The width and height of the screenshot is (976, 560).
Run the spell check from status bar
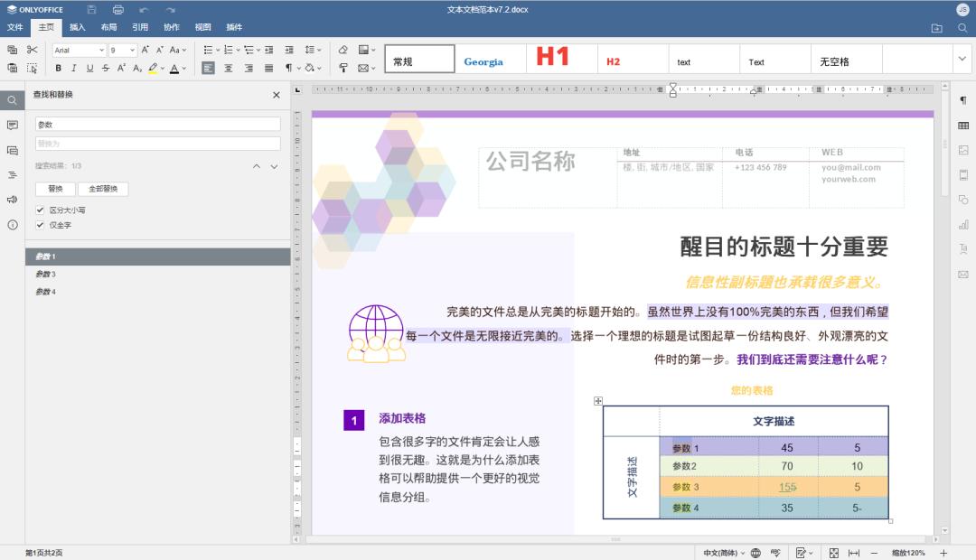click(775, 552)
